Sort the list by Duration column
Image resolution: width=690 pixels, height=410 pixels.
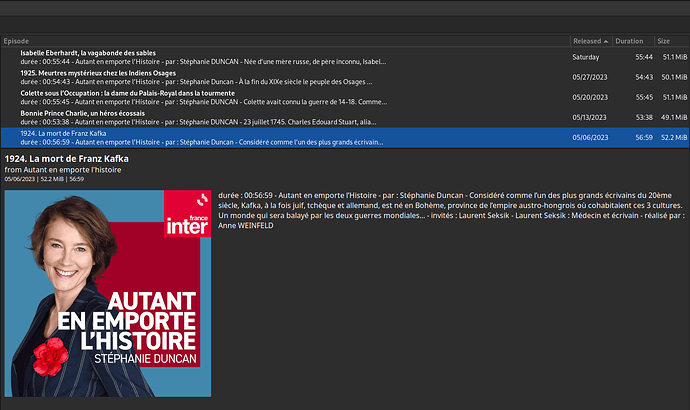629,41
